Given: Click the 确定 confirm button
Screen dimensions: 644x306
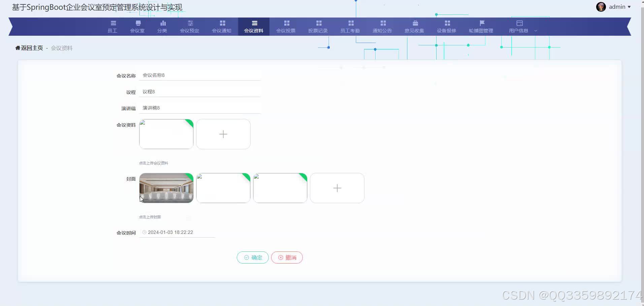Looking at the screenshot, I should (x=252, y=257).
